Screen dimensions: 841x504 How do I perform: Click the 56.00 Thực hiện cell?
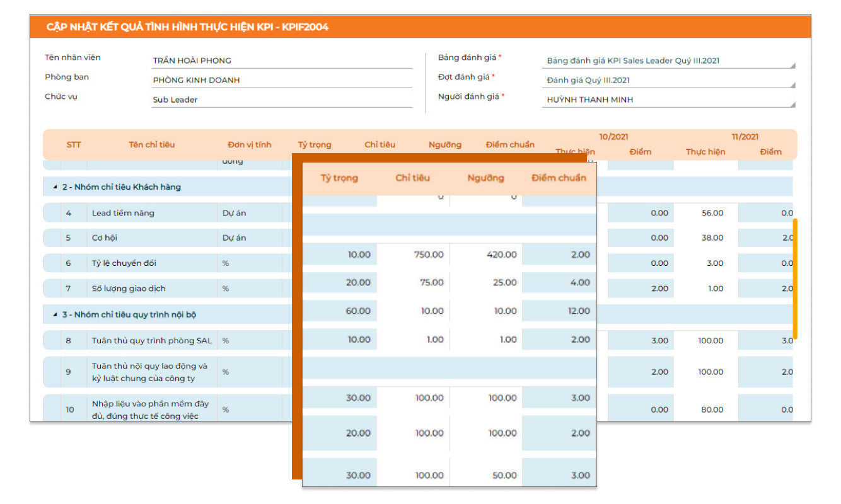coord(712,213)
